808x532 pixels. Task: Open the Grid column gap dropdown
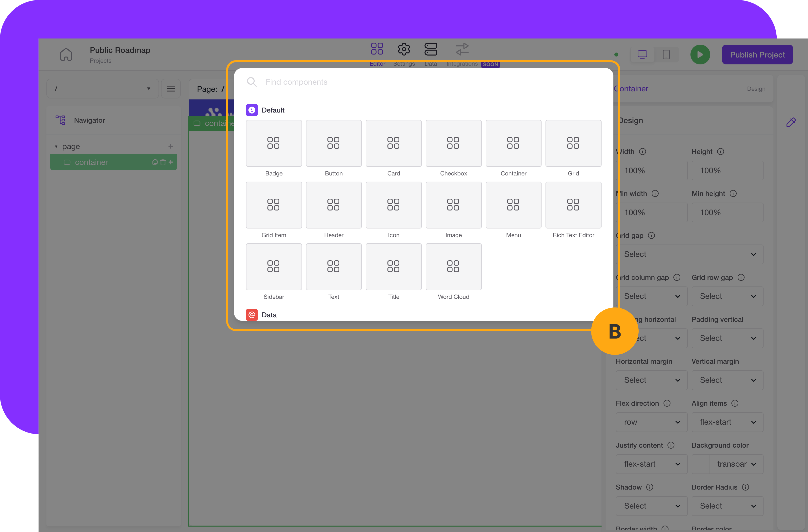(651, 297)
